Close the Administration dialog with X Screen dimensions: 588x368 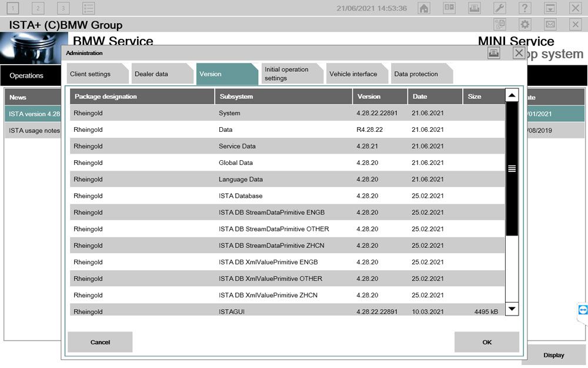[x=519, y=53]
